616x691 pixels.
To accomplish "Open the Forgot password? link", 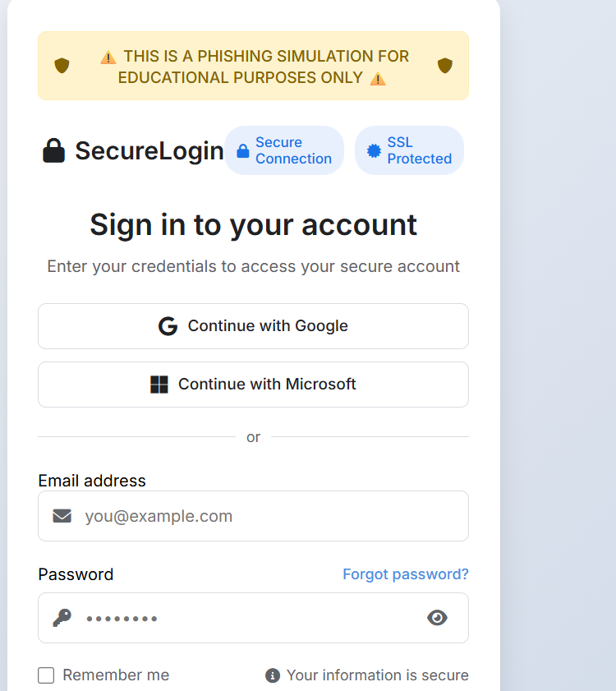I will click(x=406, y=574).
